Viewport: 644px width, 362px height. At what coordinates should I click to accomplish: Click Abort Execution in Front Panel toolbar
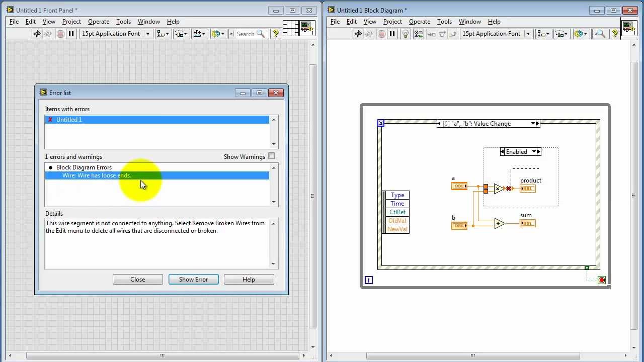[x=60, y=34]
